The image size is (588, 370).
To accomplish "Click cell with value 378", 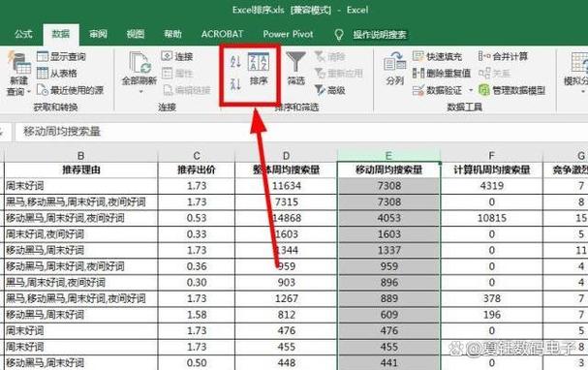I will click(492, 298).
